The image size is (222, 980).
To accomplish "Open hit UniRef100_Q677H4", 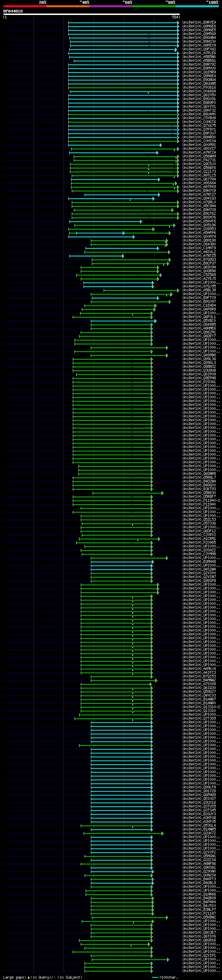I will click(199, 179).
